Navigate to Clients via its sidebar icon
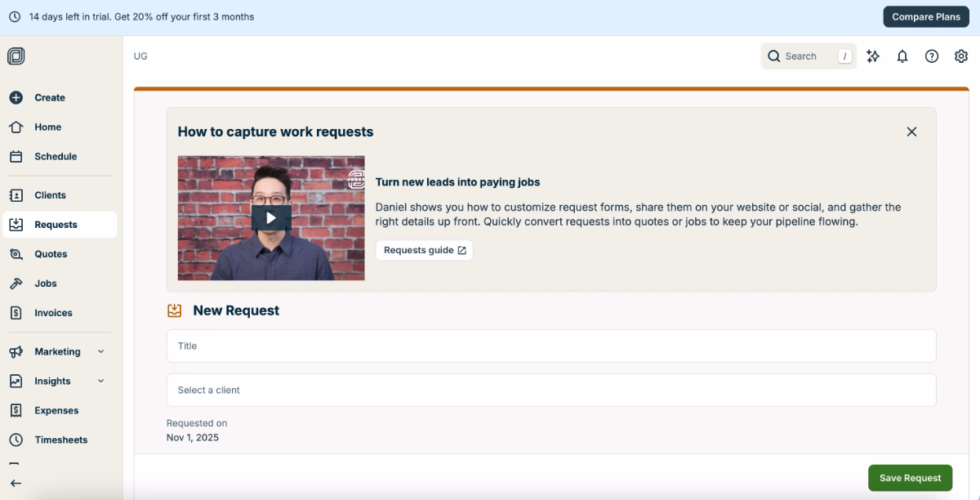 [17, 195]
